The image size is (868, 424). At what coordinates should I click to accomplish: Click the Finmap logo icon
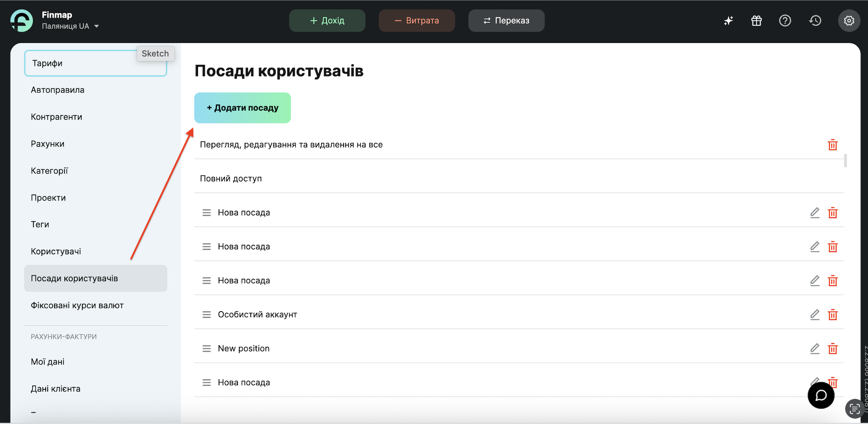coord(22,21)
